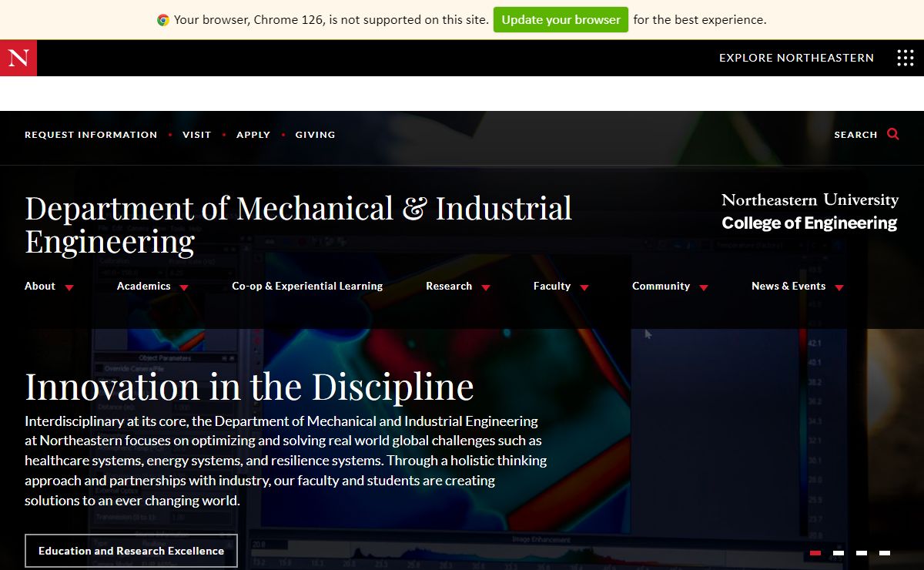Image resolution: width=924 pixels, height=570 pixels.
Task: Click Request Information link
Action: point(91,135)
